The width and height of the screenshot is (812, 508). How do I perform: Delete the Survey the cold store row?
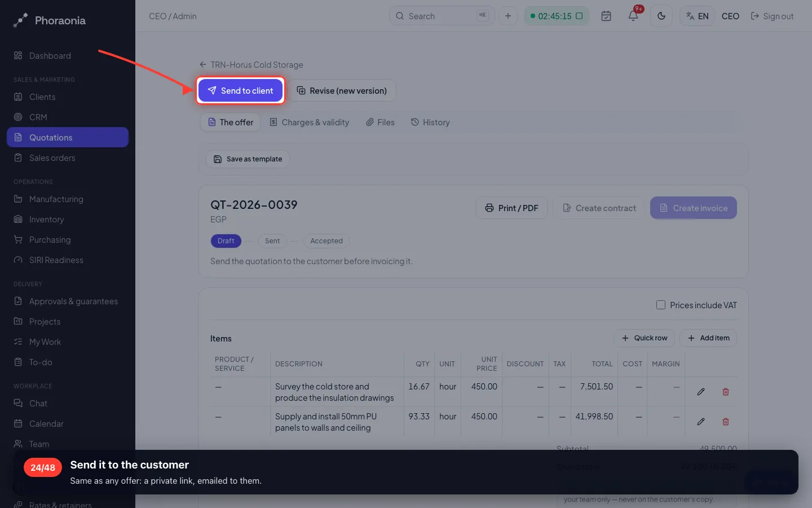(726, 392)
